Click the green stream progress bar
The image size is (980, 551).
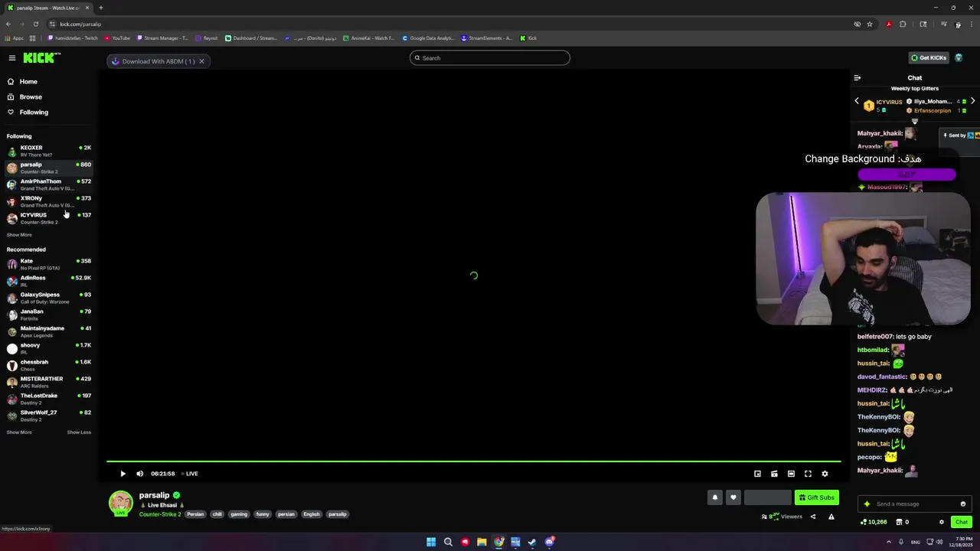(x=473, y=461)
